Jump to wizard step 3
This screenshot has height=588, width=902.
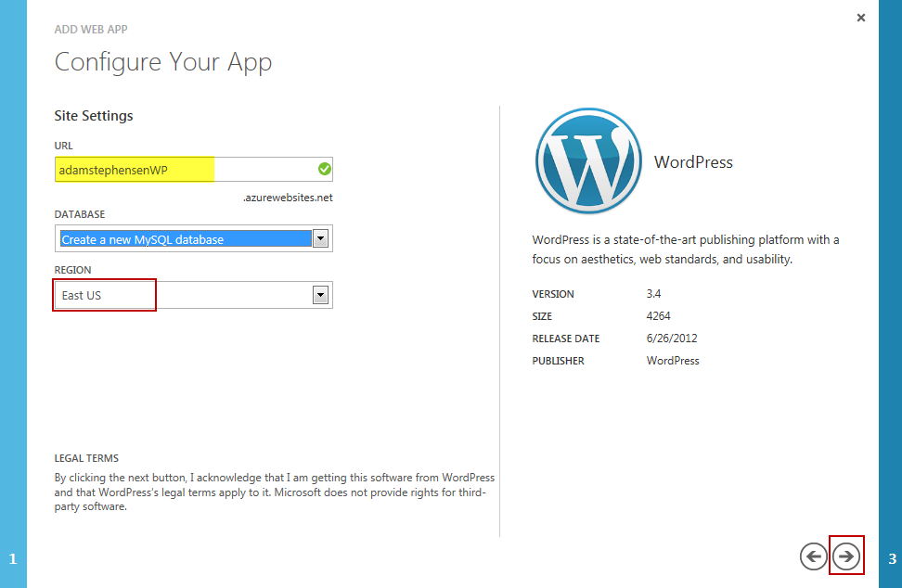point(892,558)
